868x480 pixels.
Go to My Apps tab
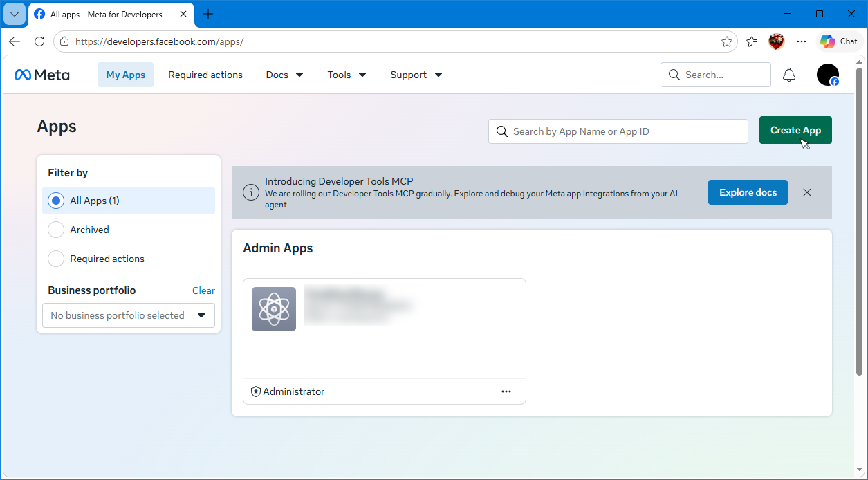tap(125, 75)
